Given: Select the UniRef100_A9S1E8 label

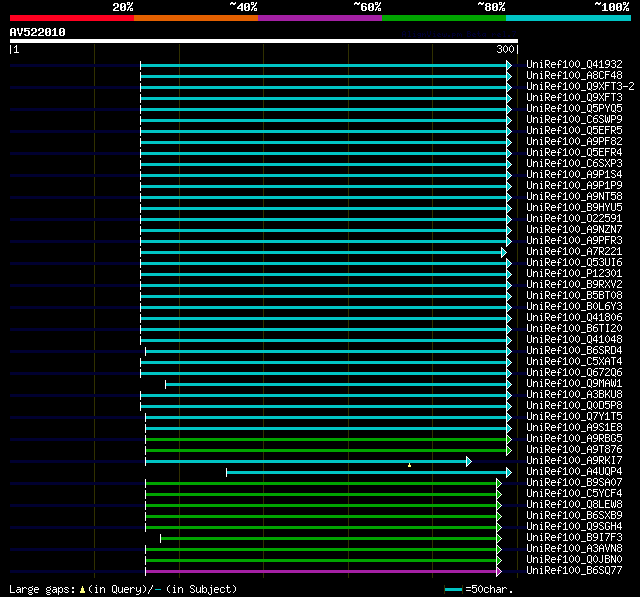Looking at the screenshot, I should (574, 428).
